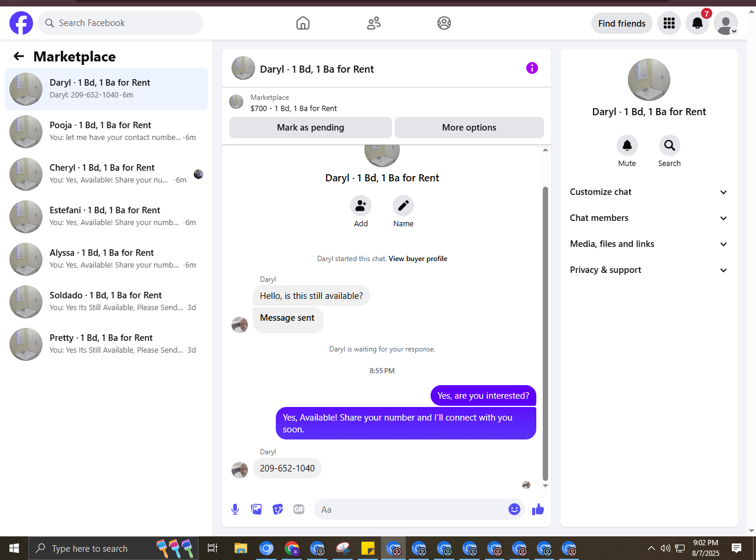The height and width of the screenshot is (560, 756).
Task: Click the chat messages vertical scrollbar
Action: 546,334
